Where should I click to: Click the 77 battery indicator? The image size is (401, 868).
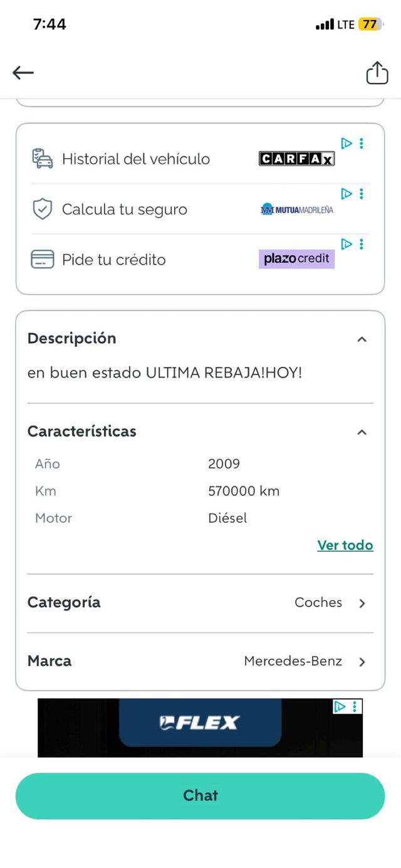tap(369, 24)
